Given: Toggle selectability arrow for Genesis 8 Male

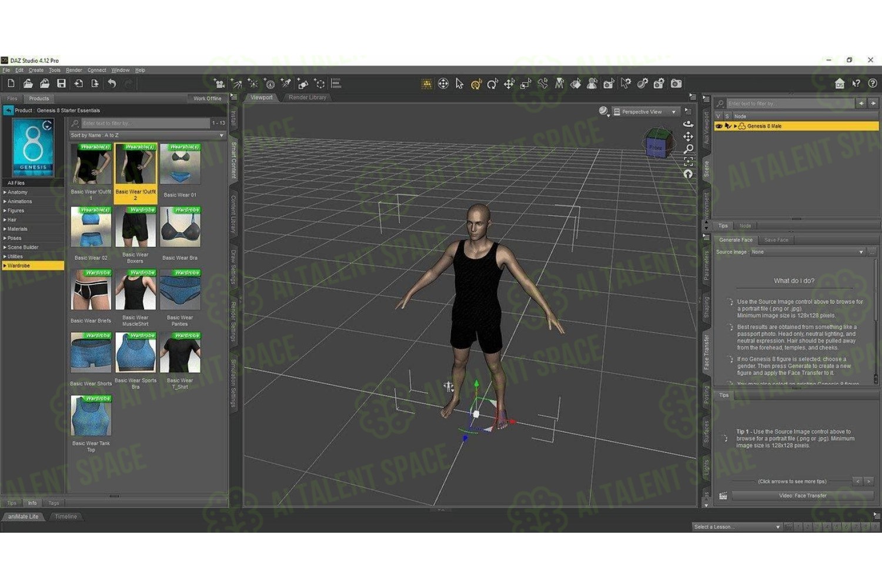Looking at the screenshot, I should coord(727,126).
